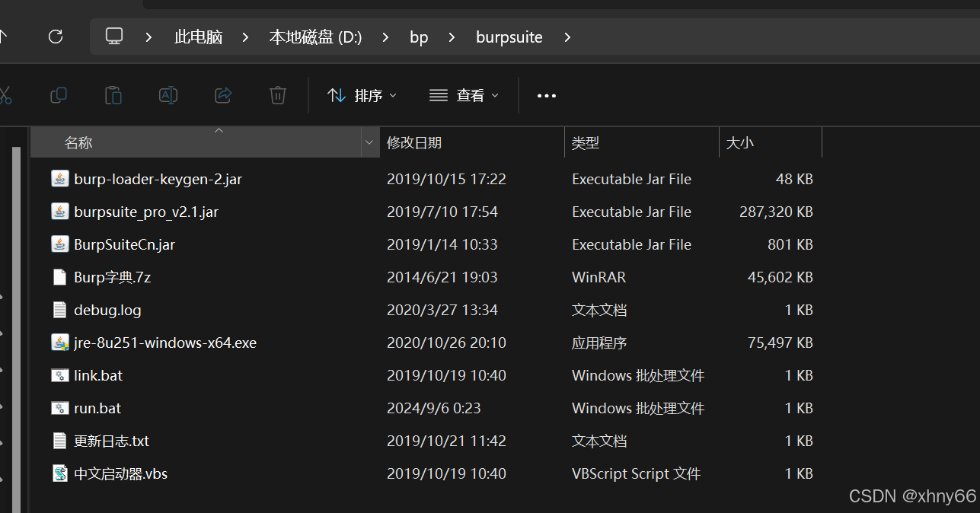Select burpsuite_pro_v2.1.jar file name
The height and width of the screenshot is (513, 980).
point(146,212)
